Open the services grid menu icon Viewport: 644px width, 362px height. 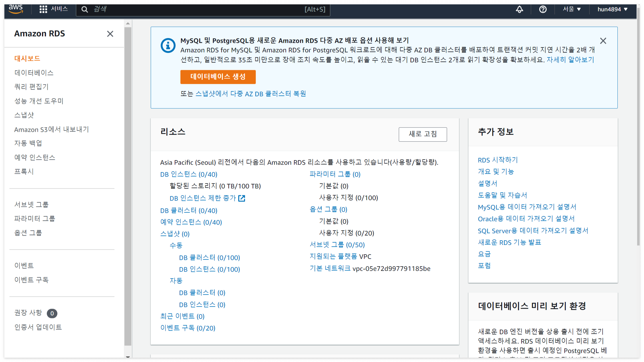pyautogui.click(x=43, y=9)
